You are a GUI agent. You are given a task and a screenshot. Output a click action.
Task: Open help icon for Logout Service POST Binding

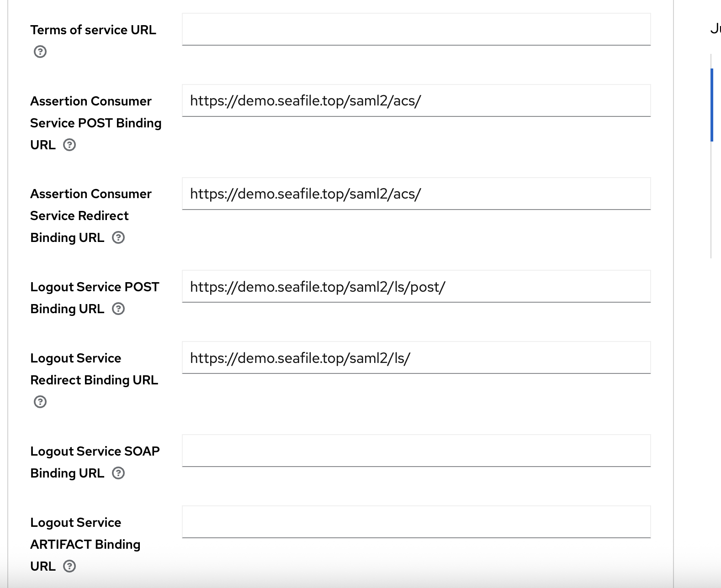coord(118,309)
